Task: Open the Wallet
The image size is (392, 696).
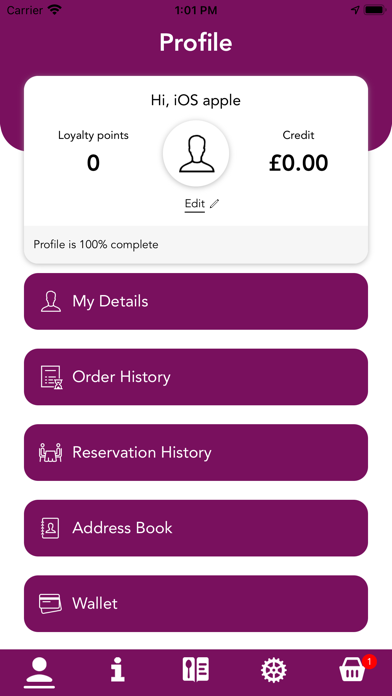Action: pyautogui.click(x=196, y=604)
